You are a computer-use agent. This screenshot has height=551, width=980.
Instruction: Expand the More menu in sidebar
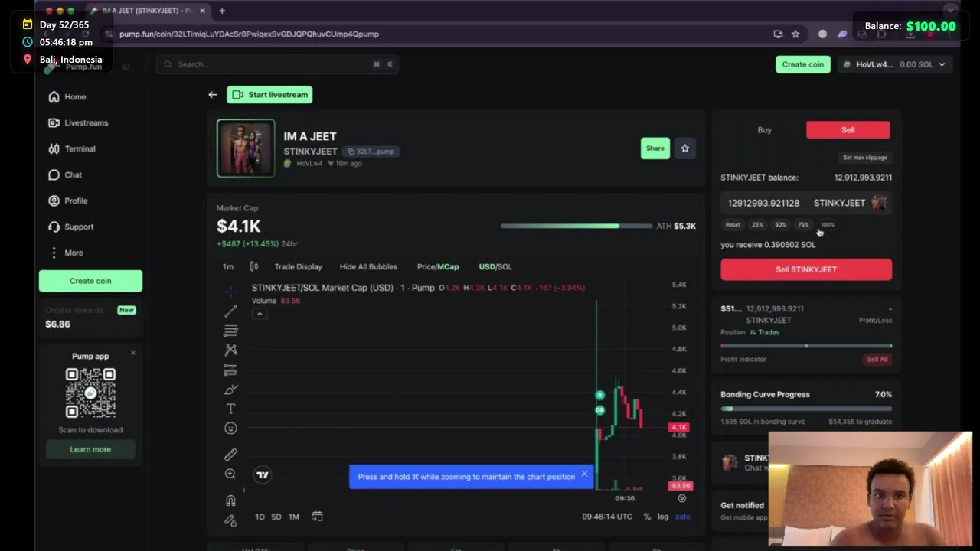click(66, 253)
